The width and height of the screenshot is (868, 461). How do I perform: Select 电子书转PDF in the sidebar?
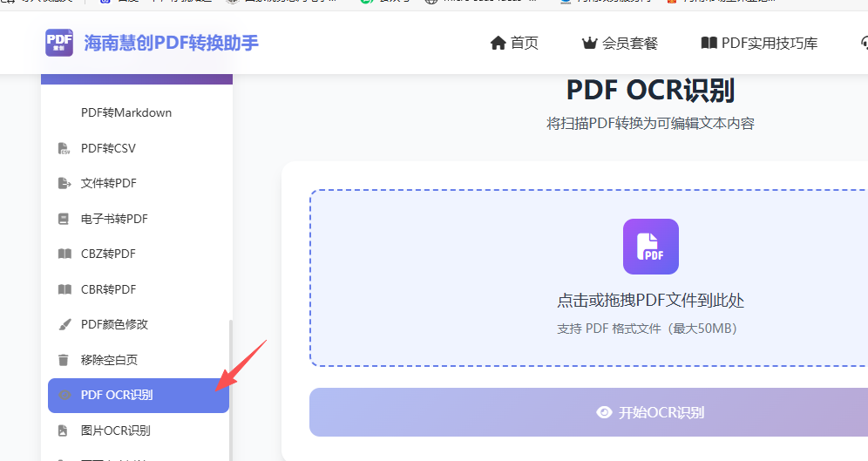pyautogui.click(x=114, y=219)
